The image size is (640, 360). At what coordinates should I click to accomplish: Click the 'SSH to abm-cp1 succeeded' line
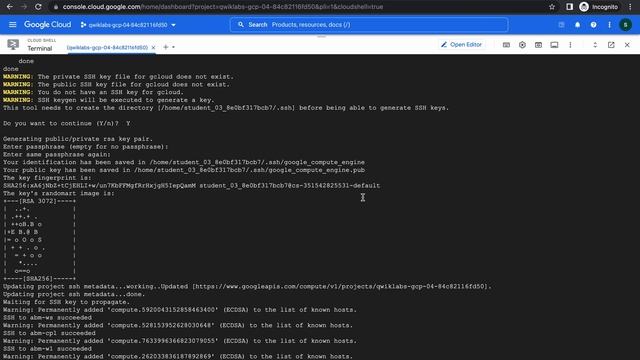pos(49,333)
